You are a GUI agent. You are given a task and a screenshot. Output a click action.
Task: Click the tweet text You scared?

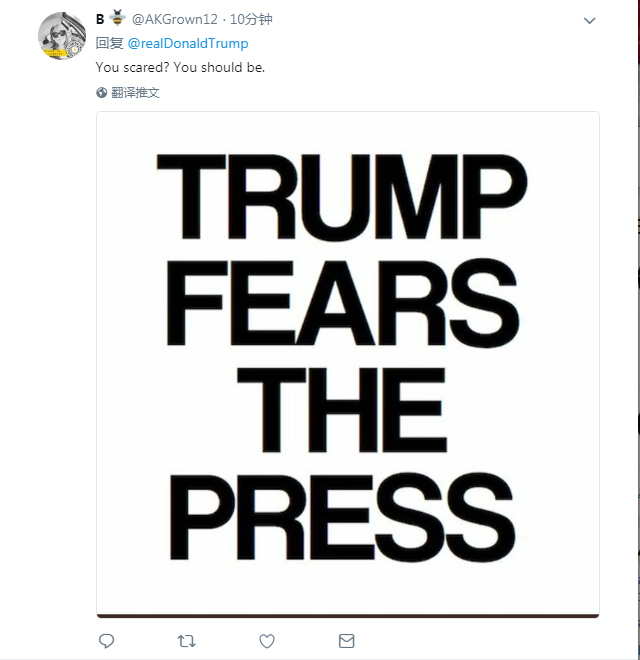133,67
